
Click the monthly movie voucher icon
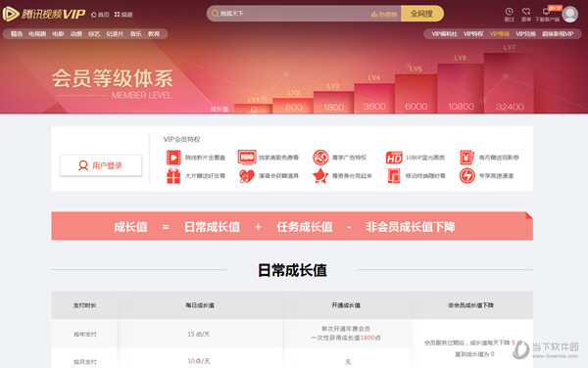466,158
